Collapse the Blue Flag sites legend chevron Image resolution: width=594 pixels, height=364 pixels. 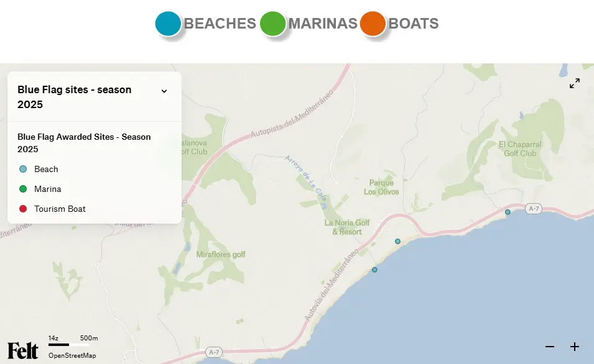coord(164,91)
